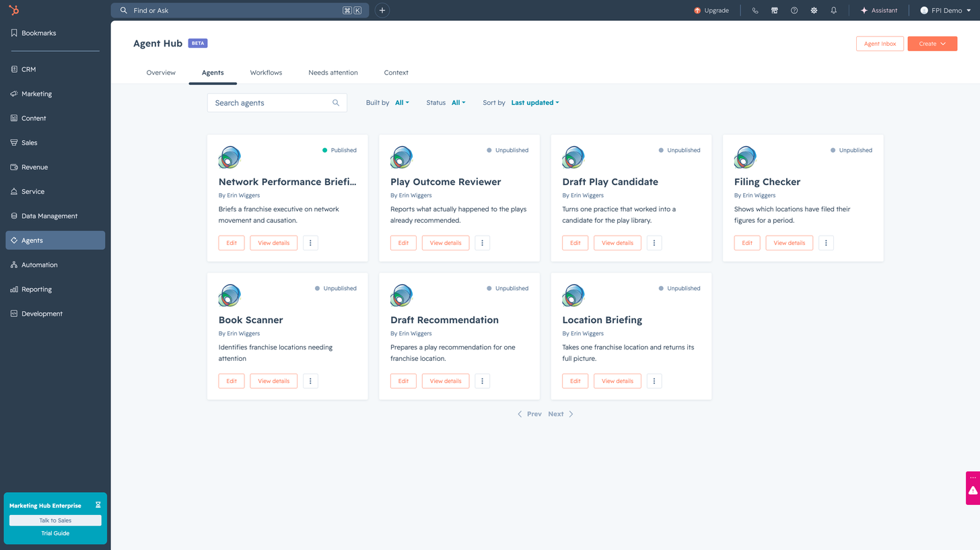
Task: Switch to the Workflows tab
Action: (266, 73)
